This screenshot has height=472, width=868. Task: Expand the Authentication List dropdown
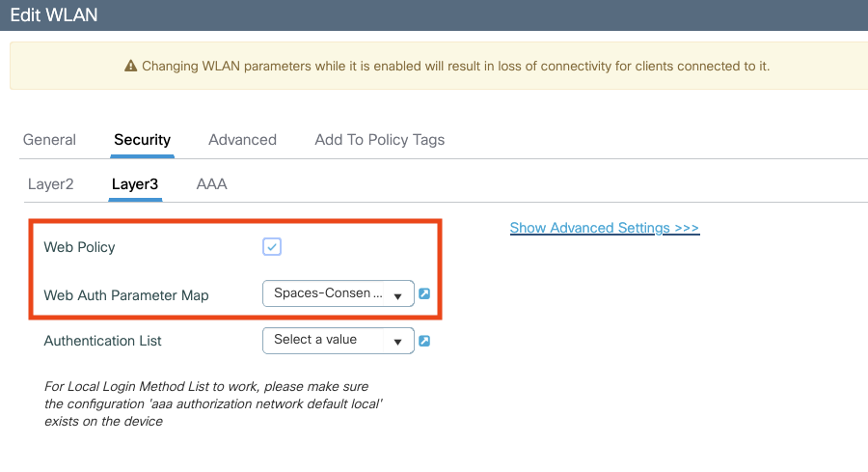pos(338,340)
